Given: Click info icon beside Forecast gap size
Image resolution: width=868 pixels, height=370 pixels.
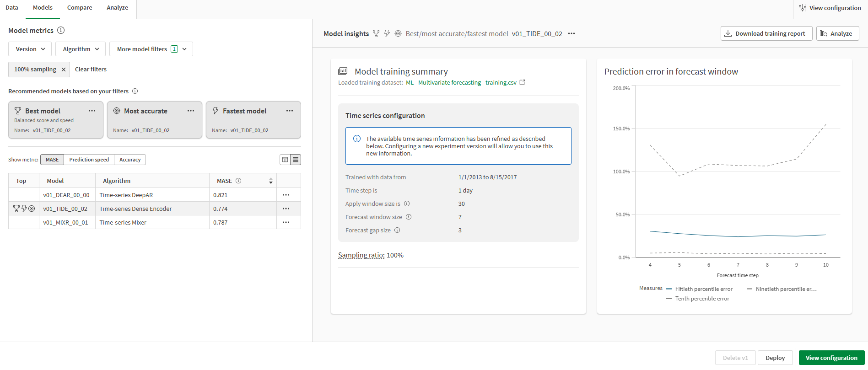Looking at the screenshot, I should [397, 230].
